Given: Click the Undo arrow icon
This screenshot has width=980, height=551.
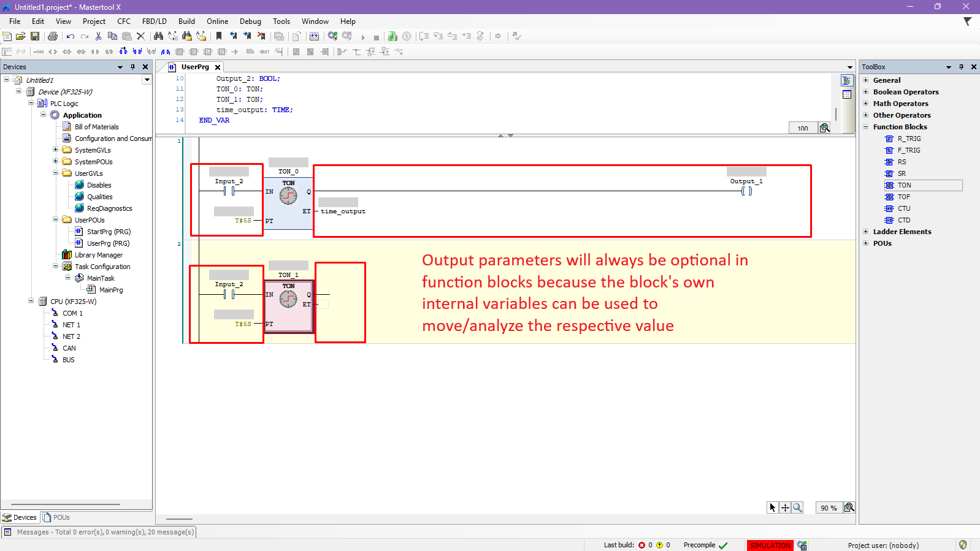Looking at the screenshot, I should (71, 37).
